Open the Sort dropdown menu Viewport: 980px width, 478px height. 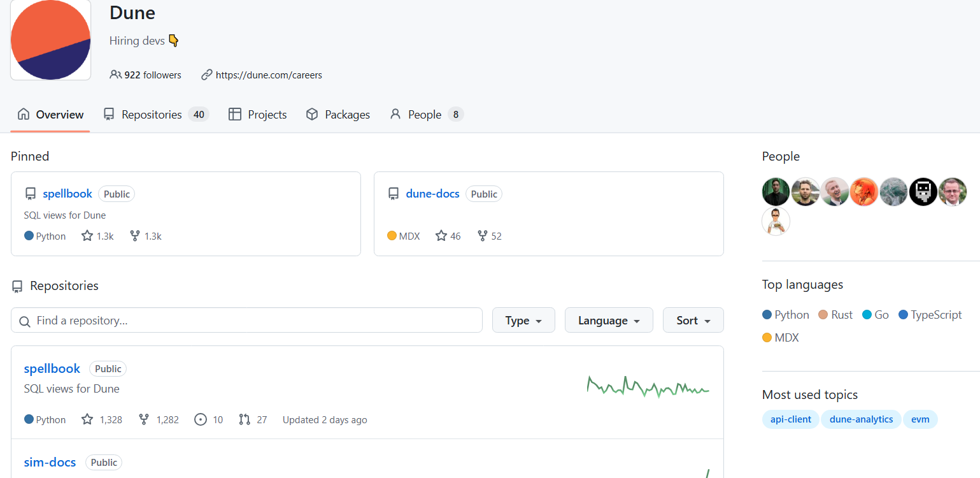click(693, 320)
